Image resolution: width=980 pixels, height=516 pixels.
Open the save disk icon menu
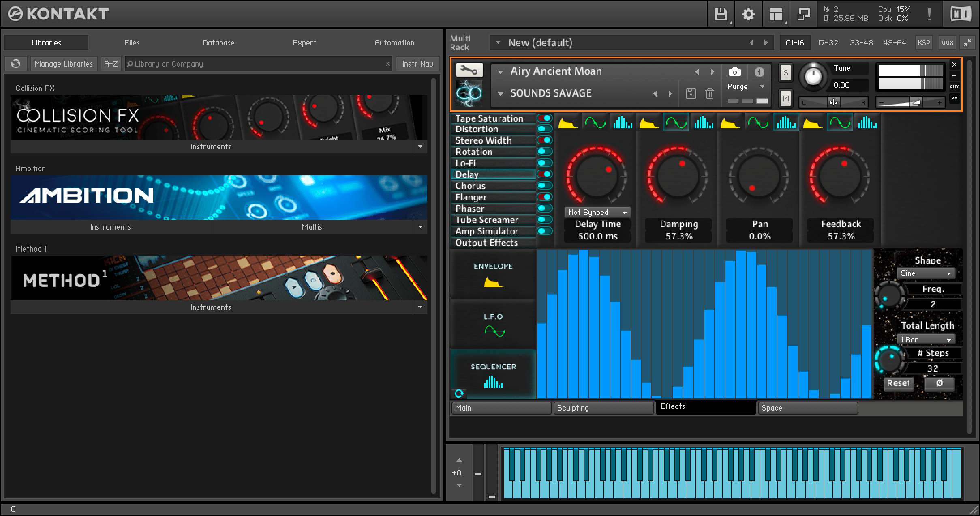pyautogui.click(x=721, y=14)
